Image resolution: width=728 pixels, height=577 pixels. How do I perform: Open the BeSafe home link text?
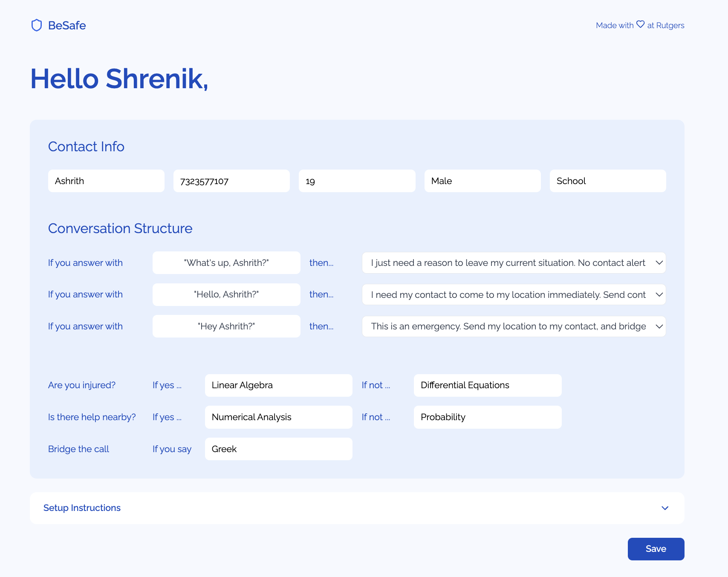tap(67, 25)
